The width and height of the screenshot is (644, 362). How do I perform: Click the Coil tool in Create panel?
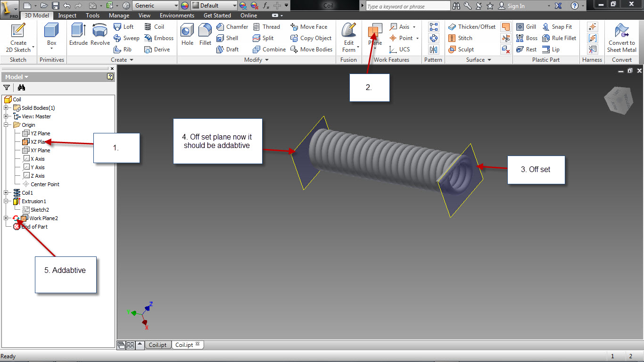(154, 27)
